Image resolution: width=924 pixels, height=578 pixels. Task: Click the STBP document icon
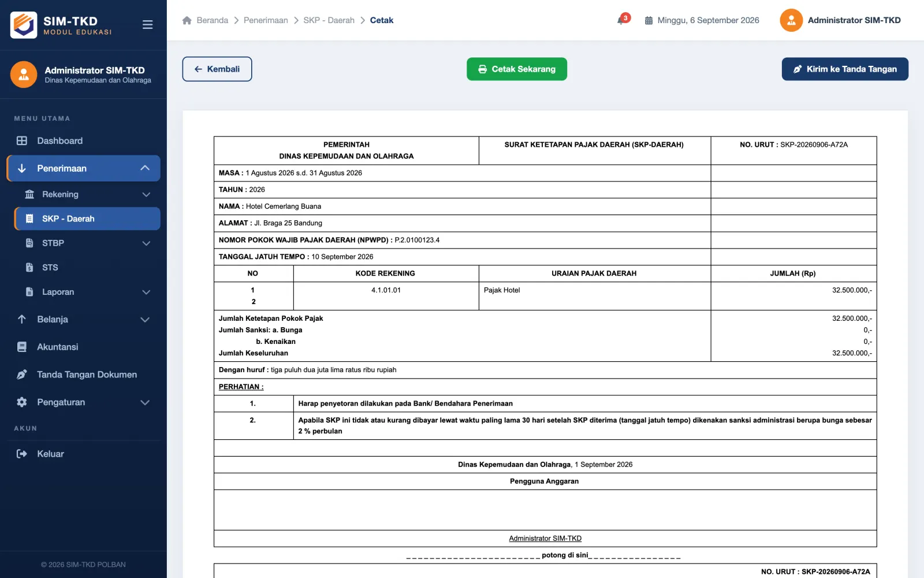29,243
